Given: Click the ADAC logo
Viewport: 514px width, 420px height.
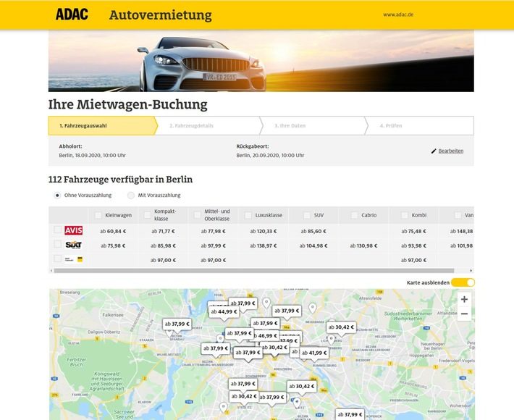Looking at the screenshot, I should 72,14.
